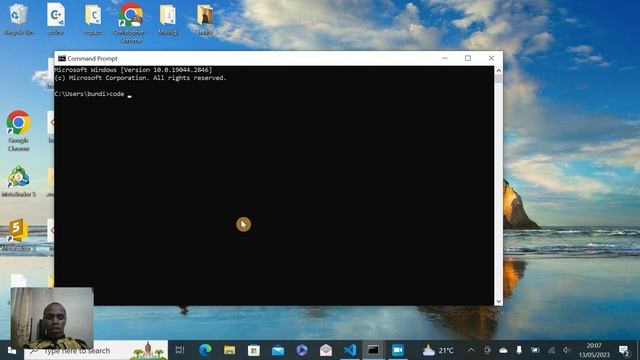640x360 pixels.
Task: Open Task View from the taskbar
Action: [x=180, y=350]
